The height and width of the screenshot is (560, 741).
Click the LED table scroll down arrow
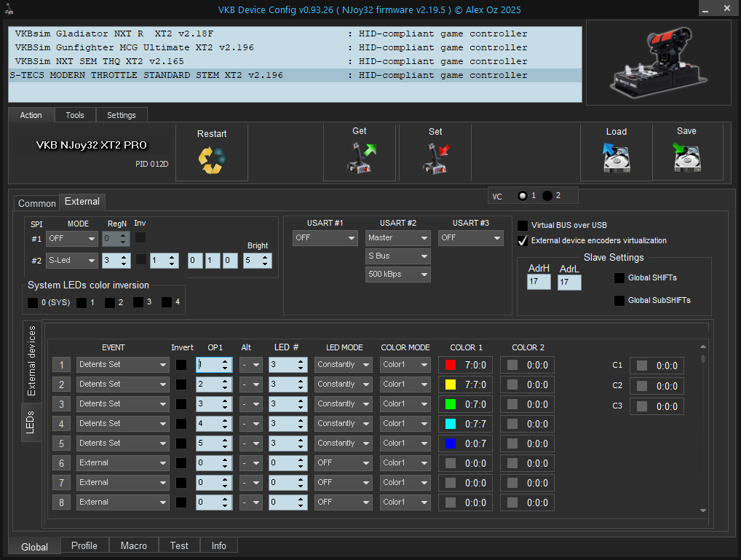coord(703,510)
